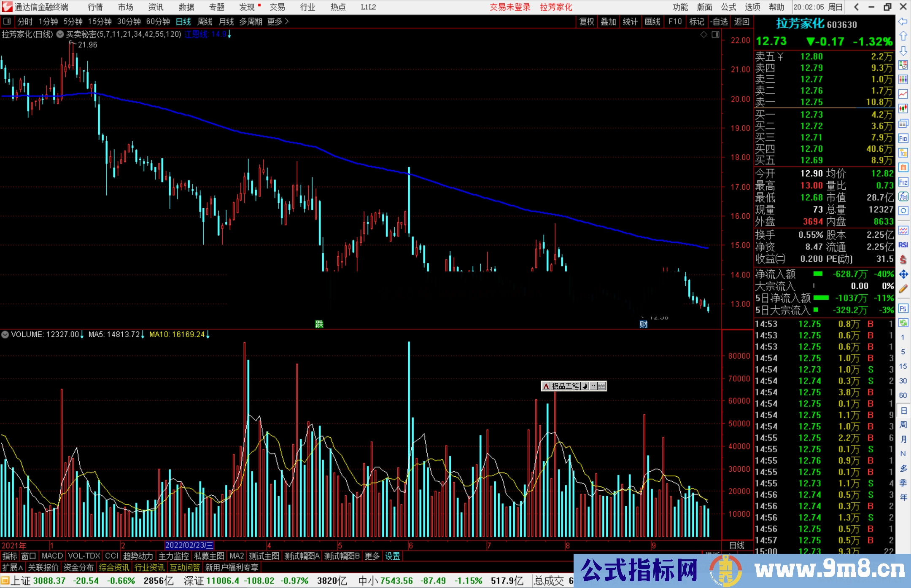Screen dimensions: 911x588
Task: Toggle the diamond marker at chart top-right
Action: tap(703, 35)
